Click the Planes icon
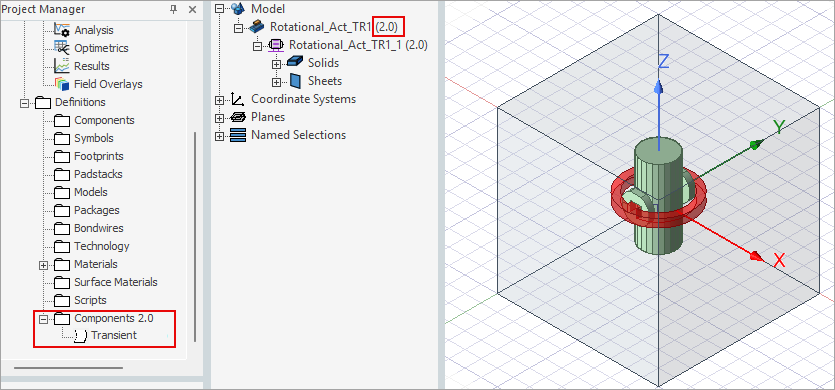 [x=238, y=117]
